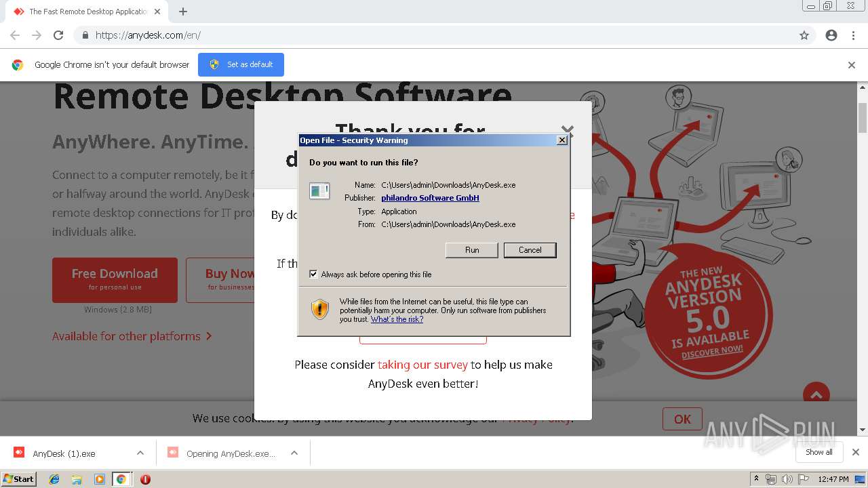Click the Chrome taskbar icon
This screenshot has width=868, height=488.
tap(121, 479)
